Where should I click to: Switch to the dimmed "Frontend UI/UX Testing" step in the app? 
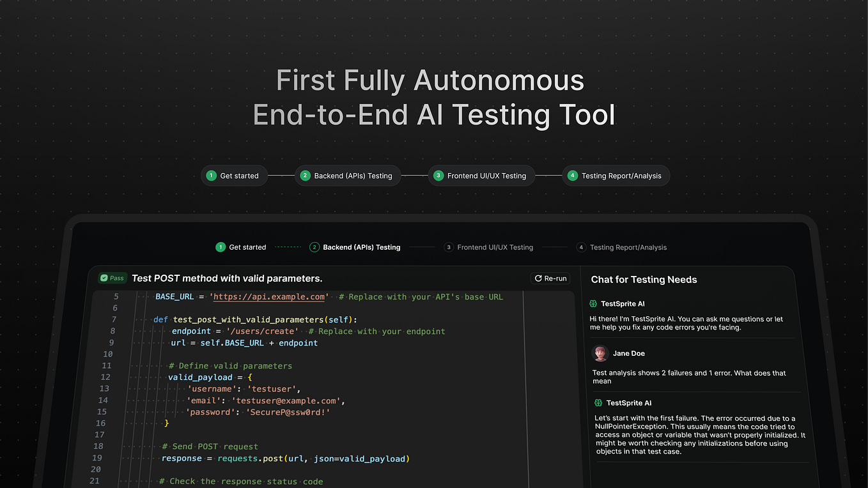[489, 247]
